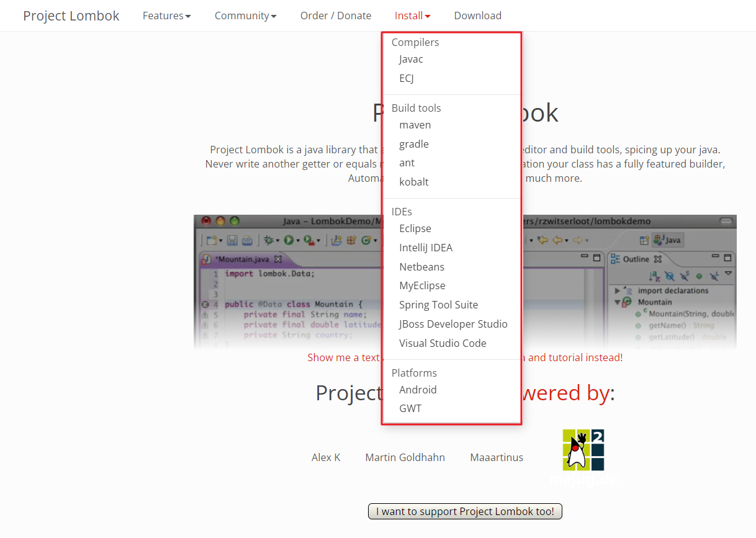
Task: Go to the Download page
Action: point(477,16)
